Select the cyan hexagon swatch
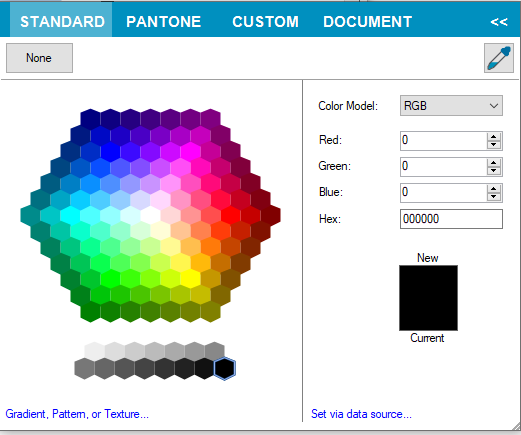This screenshot has height=435, width=521. tap(70, 215)
